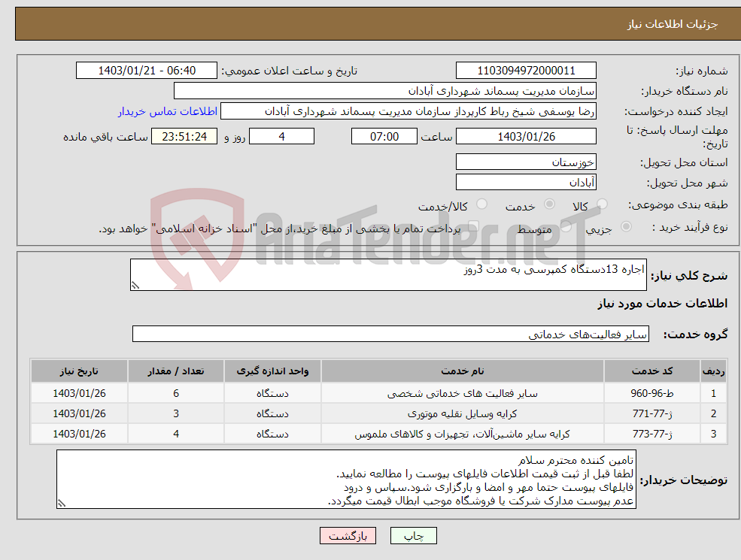Click resize handle of description text area
This screenshot has height=560, width=741.
tap(135, 285)
